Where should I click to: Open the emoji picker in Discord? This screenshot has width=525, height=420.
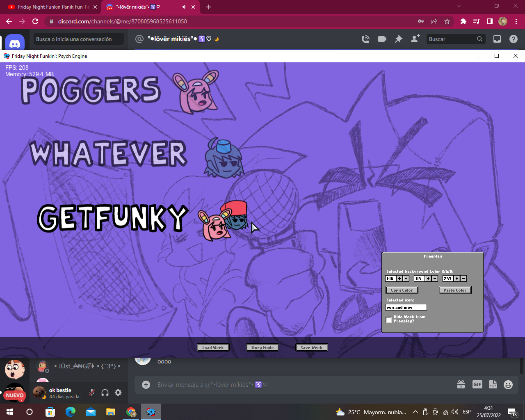coord(508,384)
